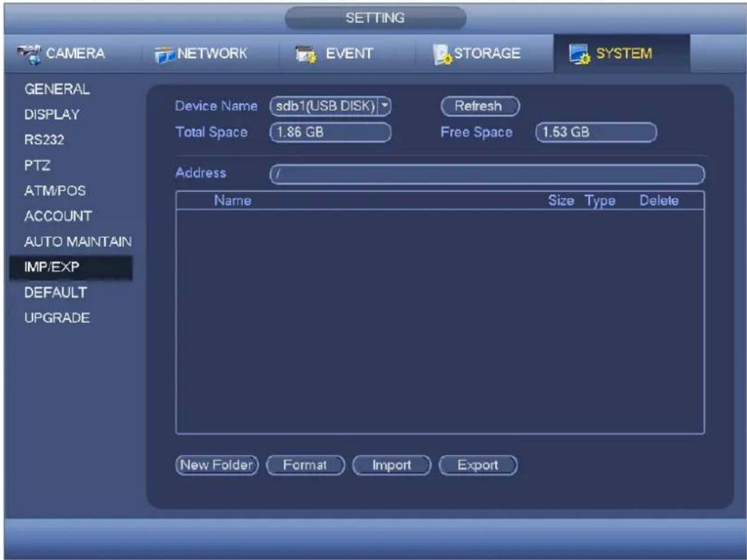This screenshot has height=560, width=747.
Task: Open the ATM/POS settings page
Action: (x=56, y=191)
